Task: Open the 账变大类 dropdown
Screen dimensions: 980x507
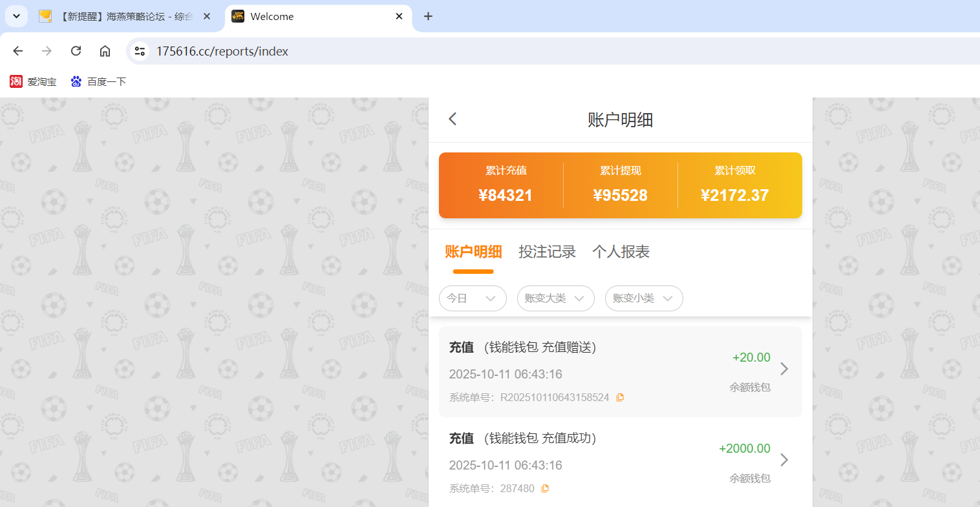Action: (x=555, y=298)
